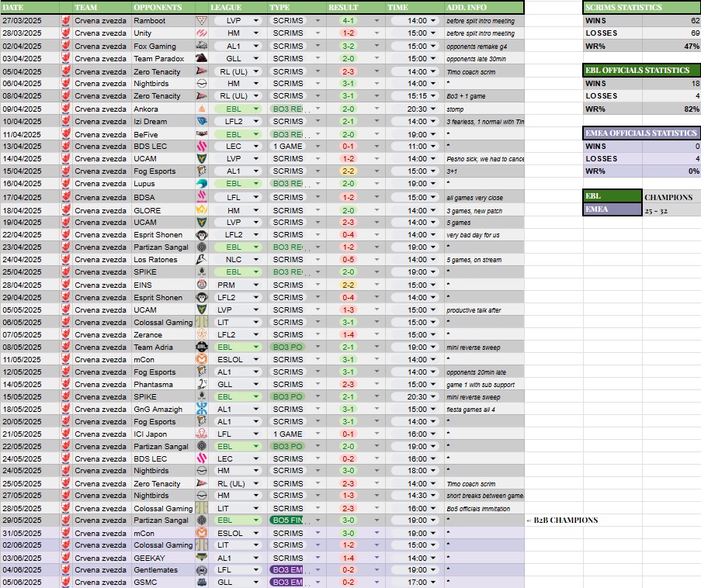Click the Gentlemates logo icon
Screen dimensions: 701x588
202,570
